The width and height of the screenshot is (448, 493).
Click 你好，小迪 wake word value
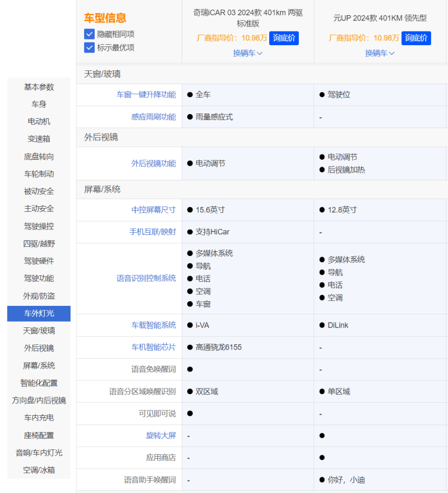pyautogui.click(x=346, y=480)
